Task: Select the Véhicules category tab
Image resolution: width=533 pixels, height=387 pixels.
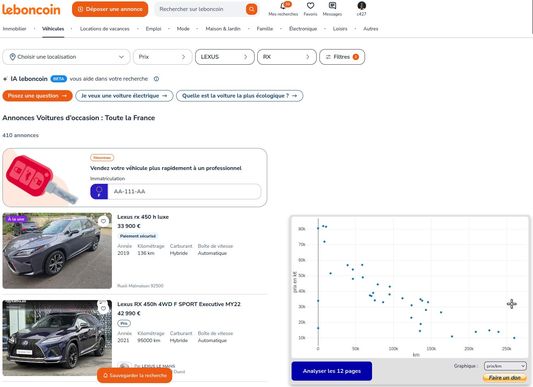Action: coord(53,29)
